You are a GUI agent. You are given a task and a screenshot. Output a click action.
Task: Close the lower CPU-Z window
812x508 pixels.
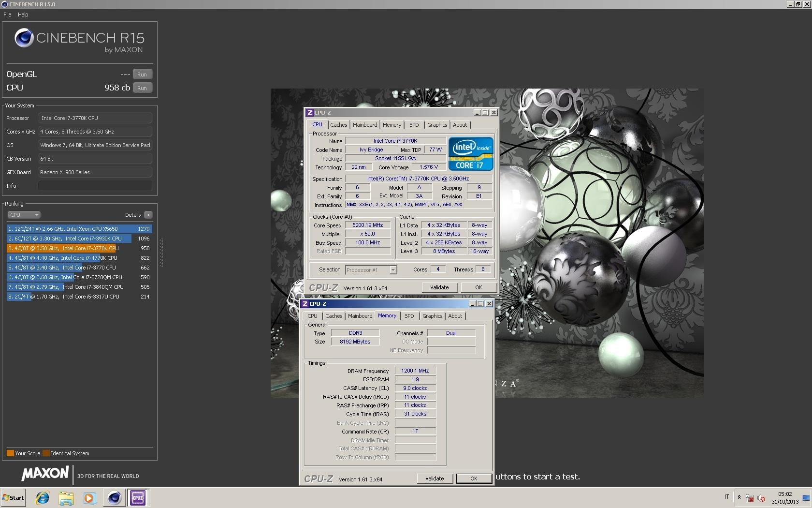click(x=489, y=304)
